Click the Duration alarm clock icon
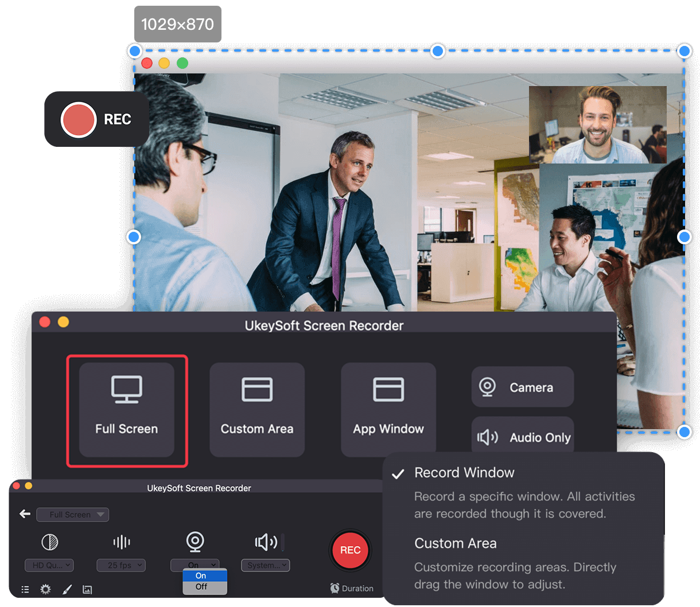This screenshot has width=700, height=607. 335,588
